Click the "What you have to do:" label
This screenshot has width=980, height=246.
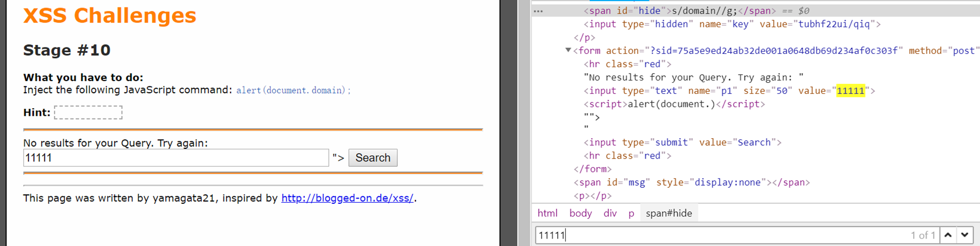pyautogui.click(x=83, y=77)
